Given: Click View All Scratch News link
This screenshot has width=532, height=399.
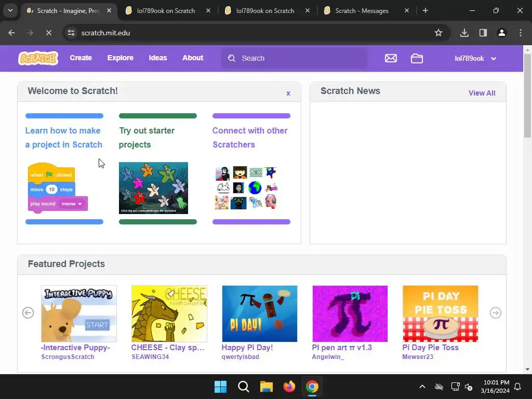Looking at the screenshot, I should click(482, 93).
